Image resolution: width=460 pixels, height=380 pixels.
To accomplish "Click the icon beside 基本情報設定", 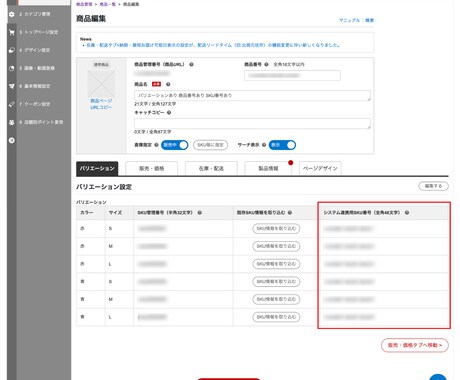I will pyautogui.click(x=12, y=86).
